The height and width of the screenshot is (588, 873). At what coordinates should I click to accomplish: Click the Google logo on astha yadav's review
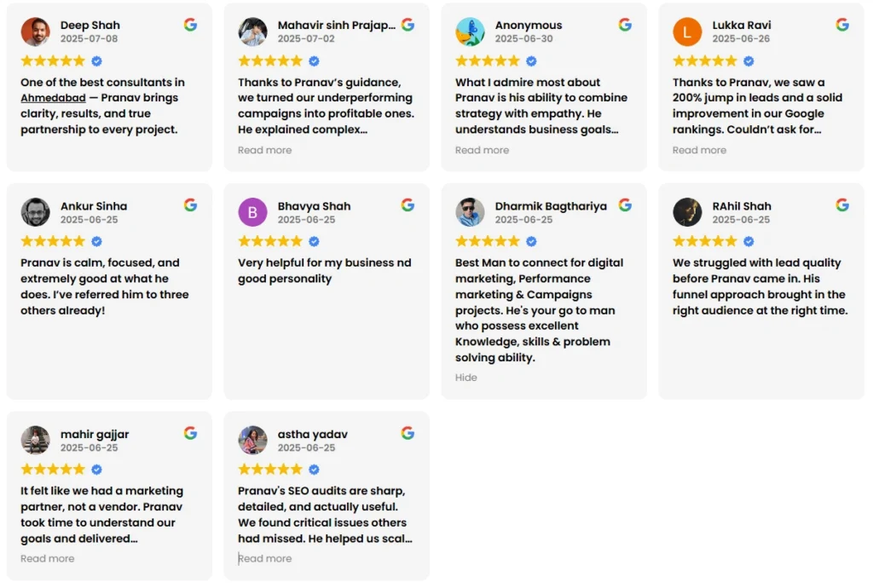tap(408, 433)
